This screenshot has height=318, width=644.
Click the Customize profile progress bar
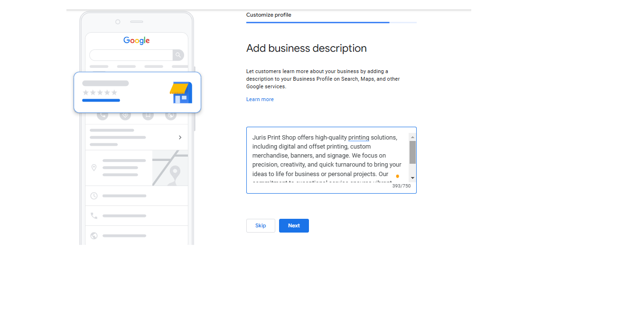(x=331, y=22)
